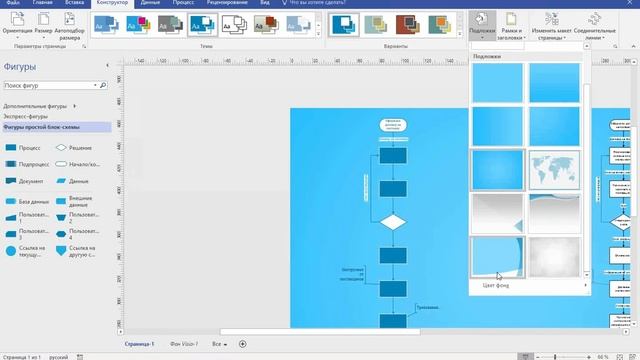
Task: Click the shape search magnifier icon
Action: tap(103, 85)
